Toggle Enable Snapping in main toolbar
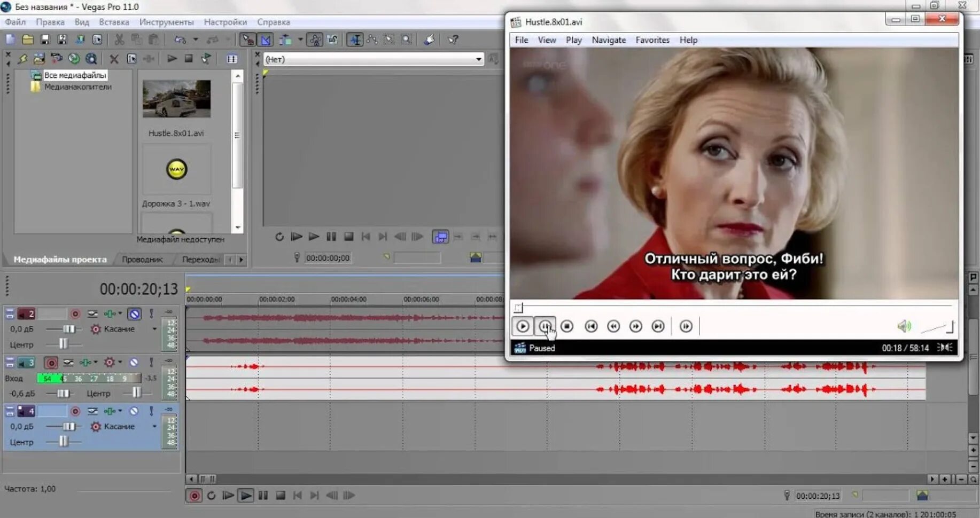The image size is (980, 518). tap(247, 40)
